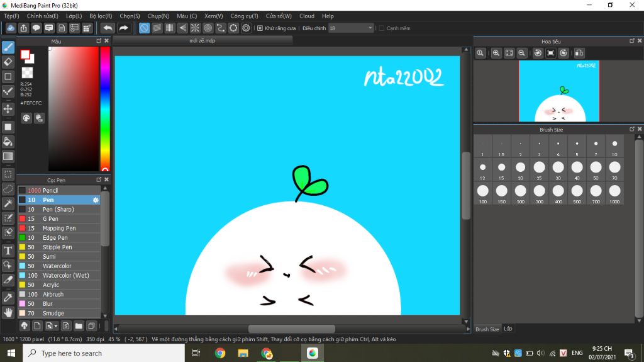
Task: Toggle the Khử răng cưa checkbox
Action: (x=260, y=28)
